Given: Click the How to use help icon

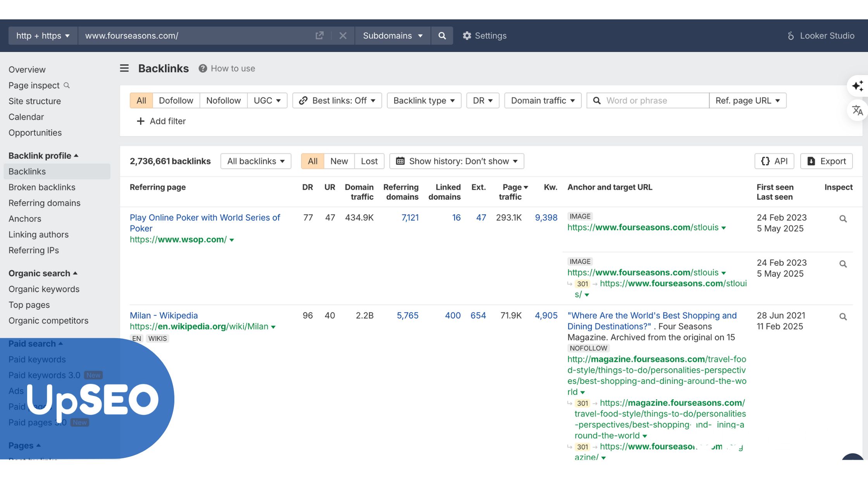Looking at the screenshot, I should (203, 69).
